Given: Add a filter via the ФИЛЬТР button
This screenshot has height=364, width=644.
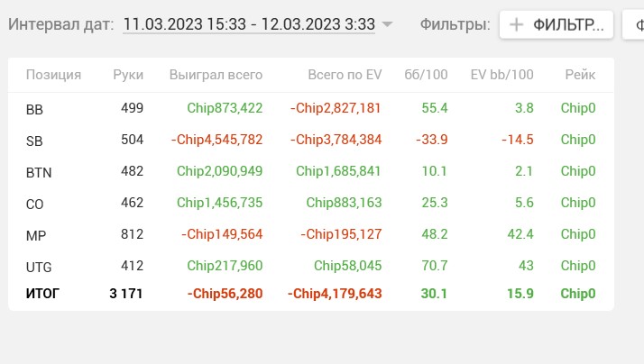Looking at the screenshot, I should 557,25.
